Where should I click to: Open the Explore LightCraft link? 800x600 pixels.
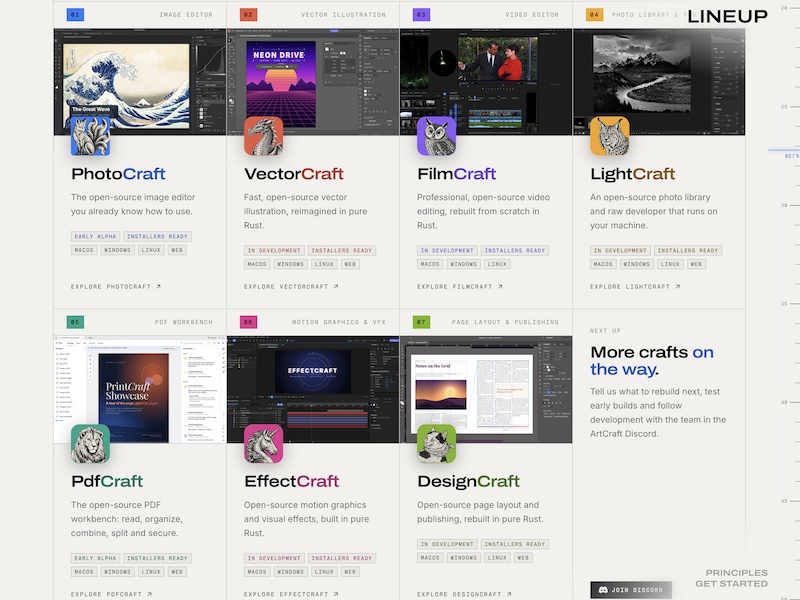pyautogui.click(x=635, y=287)
